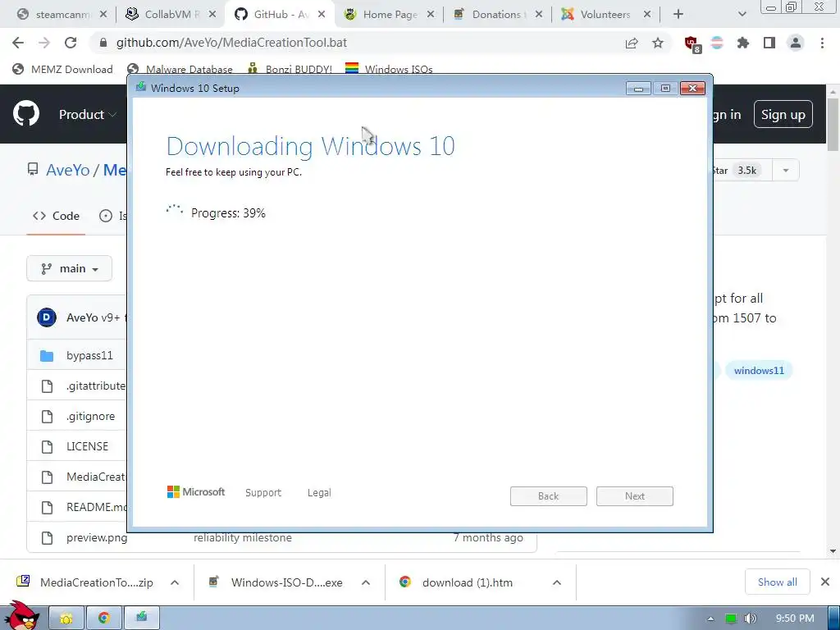Open Windows ISOs bookmark
Screen dimensions: 840x630
[x=389, y=69]
